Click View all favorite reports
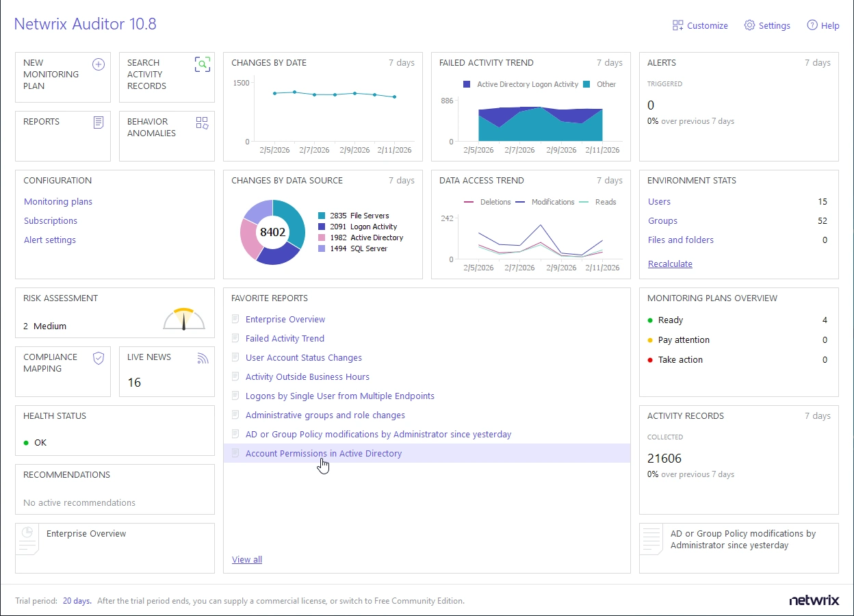Viewport: 854px width, 616px height. [247, 560]
